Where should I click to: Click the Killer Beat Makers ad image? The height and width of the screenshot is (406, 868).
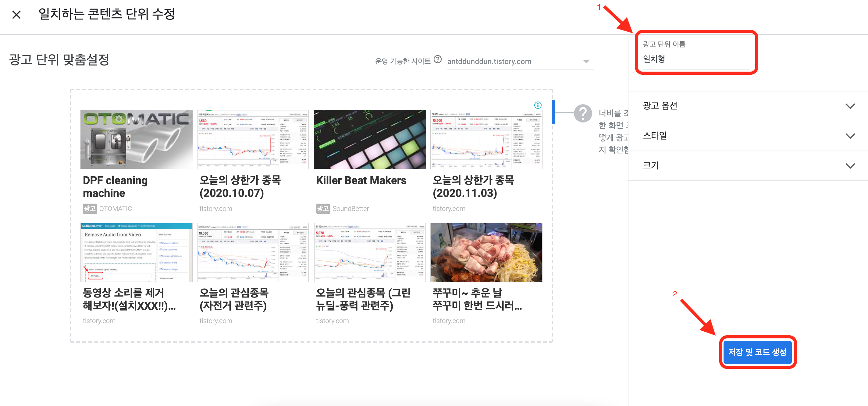[370, 140]
